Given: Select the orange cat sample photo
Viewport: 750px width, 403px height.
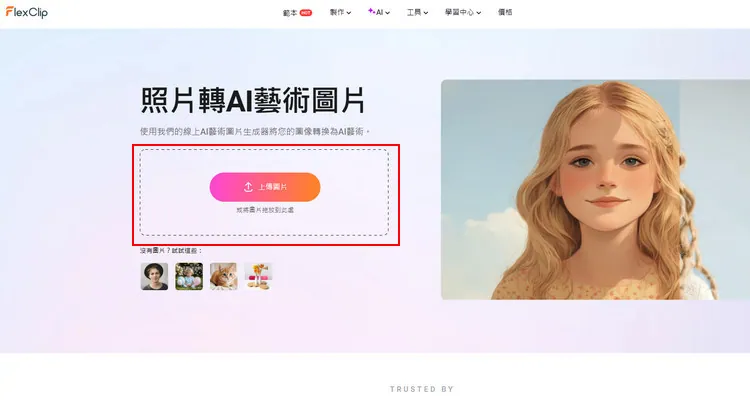Looking at the screenshot, I should (x=223, y=276).
